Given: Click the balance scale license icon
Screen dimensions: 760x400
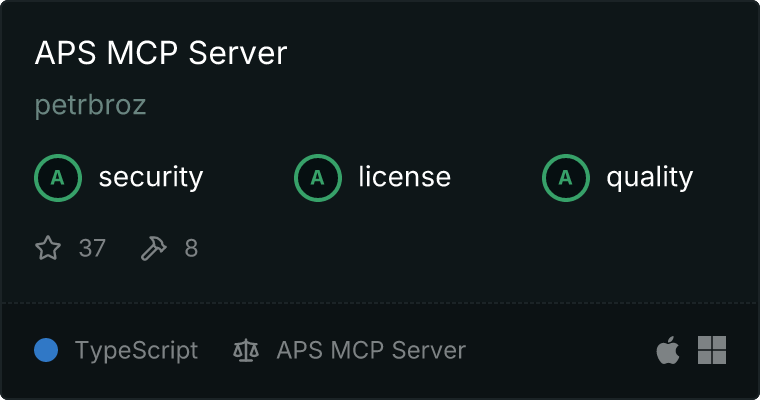Looking at the screenshot, I should (x=245, y=351).
